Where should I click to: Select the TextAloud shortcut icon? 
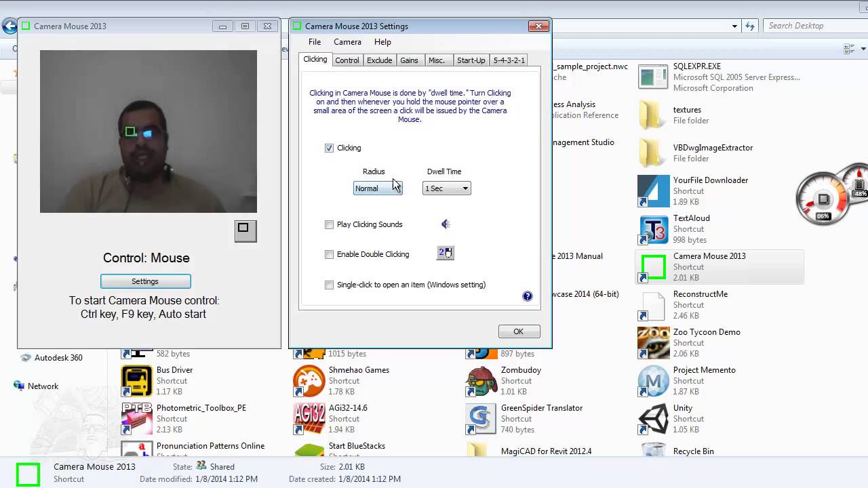pyautogui.click(x=653, y=229)
